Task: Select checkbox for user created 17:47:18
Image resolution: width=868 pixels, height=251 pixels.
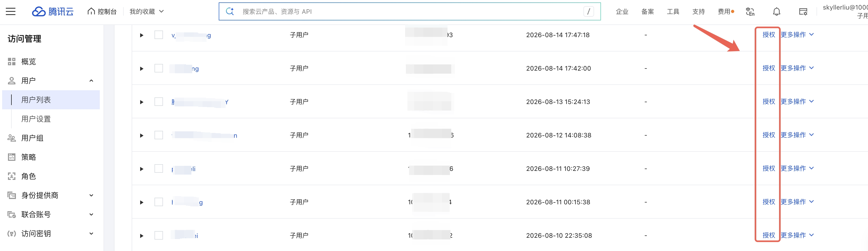Action: coord(159,35)
